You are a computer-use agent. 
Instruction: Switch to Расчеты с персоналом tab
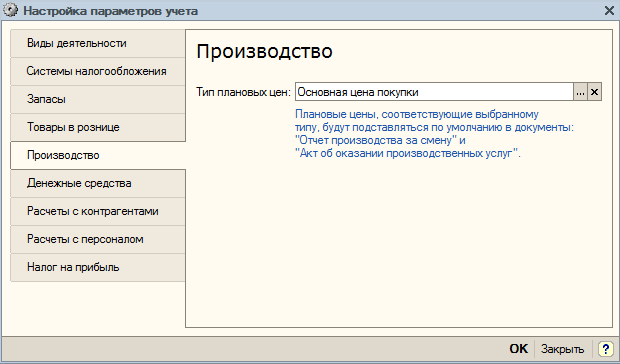coord(98,240)
